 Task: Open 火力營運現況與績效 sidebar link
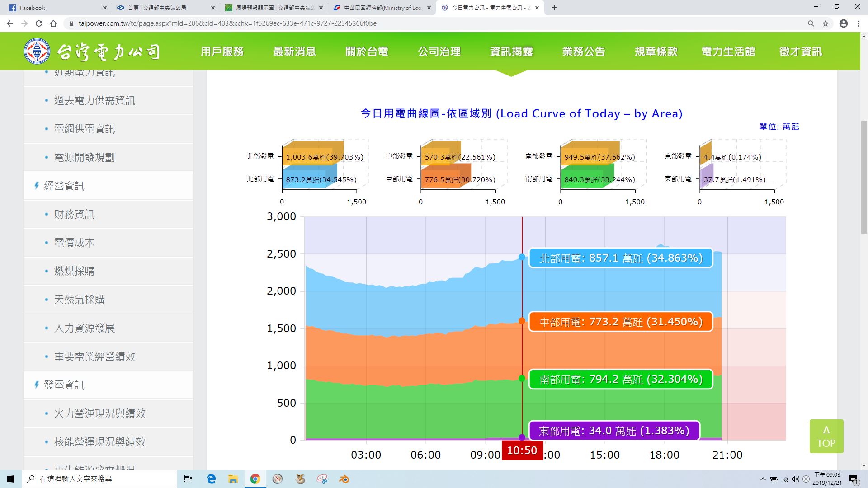(x=108, y=413)
